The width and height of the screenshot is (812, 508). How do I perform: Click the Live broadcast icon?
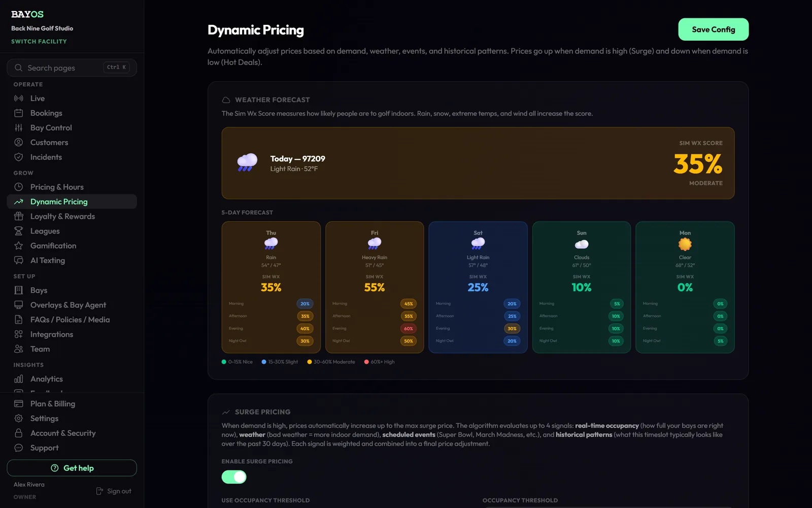pos(19,99)
